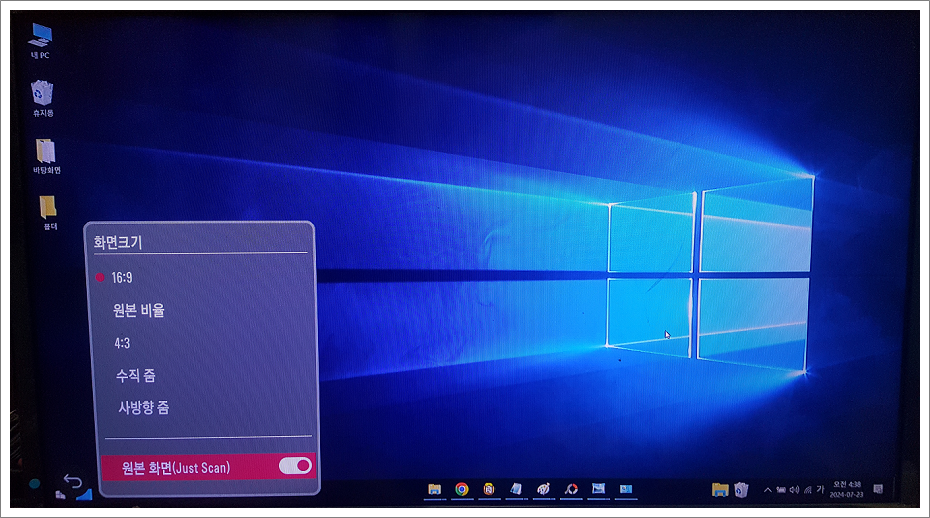Open the 휴지통 recycle bin on the desktop
Viewport: 930px width, 518px height.
pyautogui.click(x=43, y=98)
